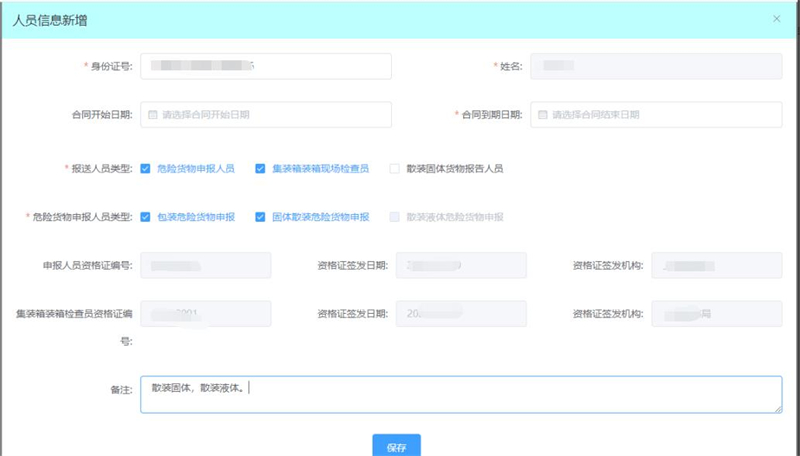Click the 保存 button

point(396,447)
